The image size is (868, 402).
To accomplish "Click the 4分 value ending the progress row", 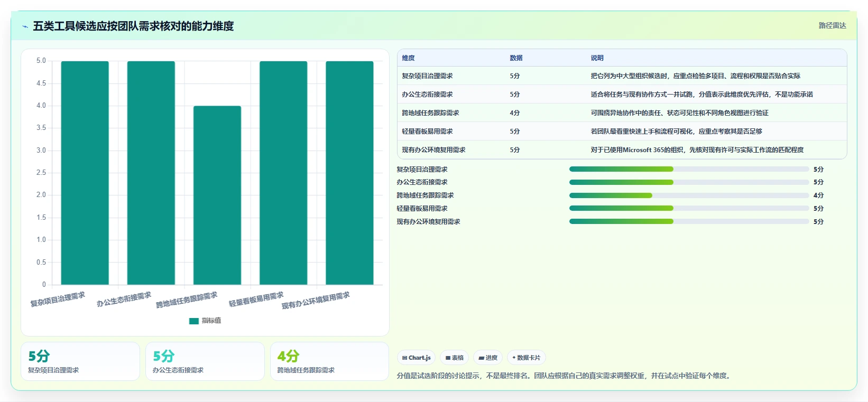I will [x=818, y=195].
